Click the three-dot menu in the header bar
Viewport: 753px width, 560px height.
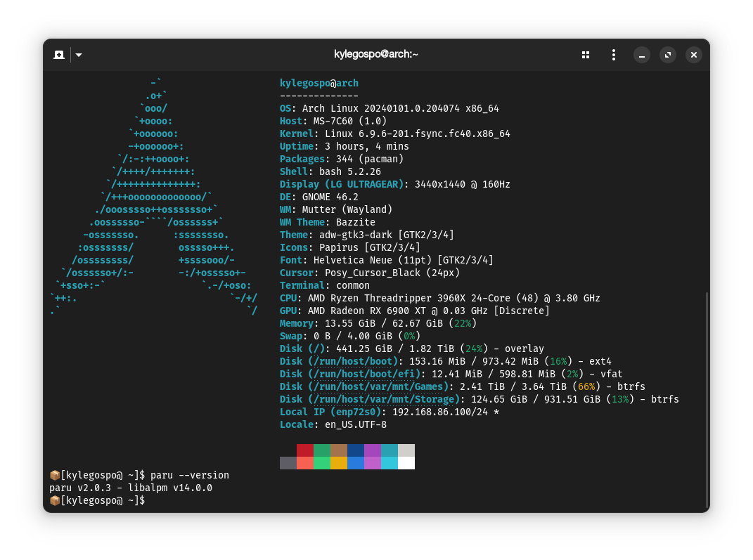(613, 54)
